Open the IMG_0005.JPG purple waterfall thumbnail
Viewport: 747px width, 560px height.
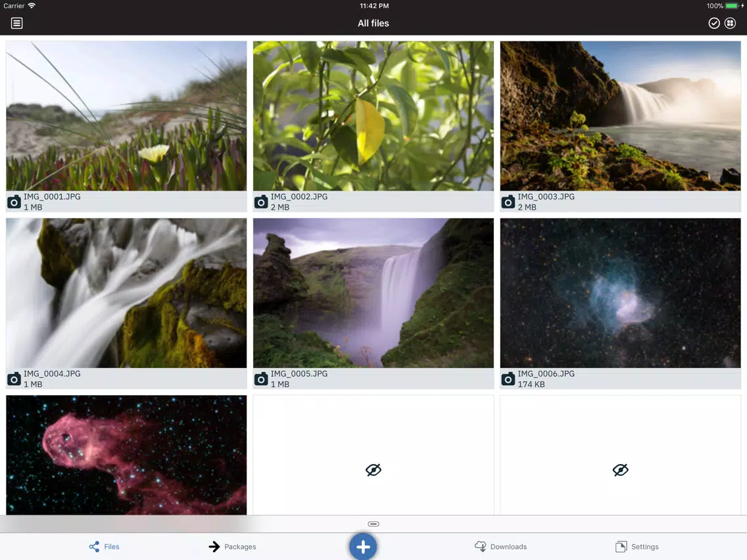[x=373, y=293]
